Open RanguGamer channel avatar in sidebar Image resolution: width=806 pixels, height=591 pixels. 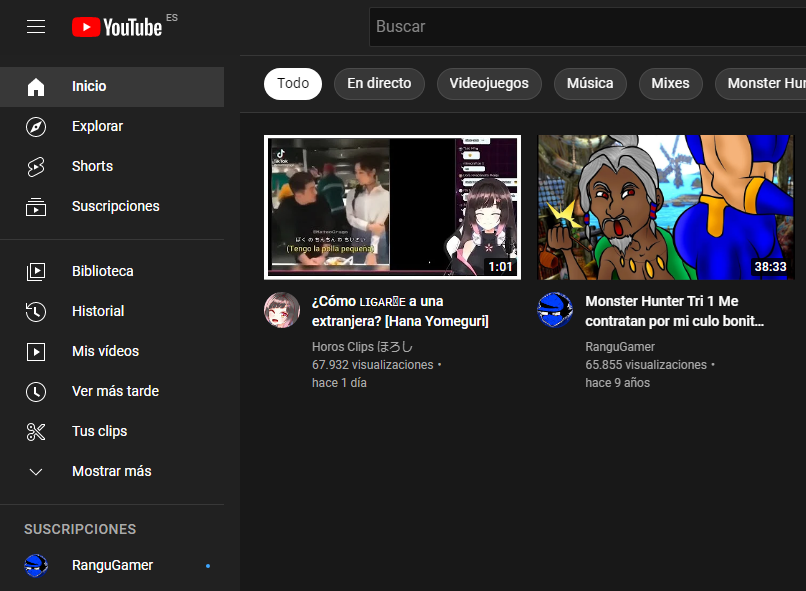pyautogui.click(x=36, y=565)
